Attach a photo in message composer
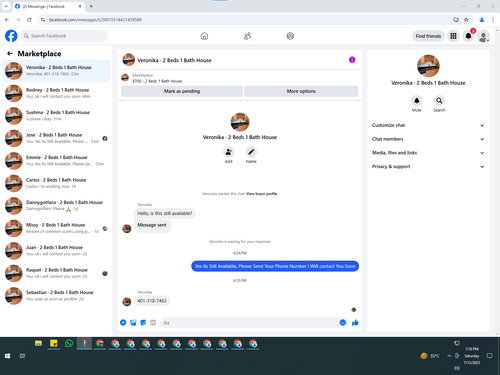This screenshot has width=500, height=375. tap(133, 322)
